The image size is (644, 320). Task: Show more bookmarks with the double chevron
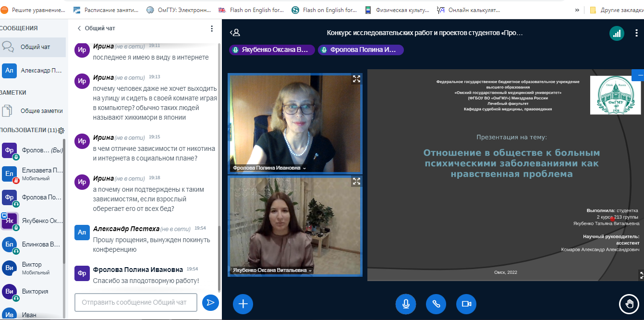(577, 10)
